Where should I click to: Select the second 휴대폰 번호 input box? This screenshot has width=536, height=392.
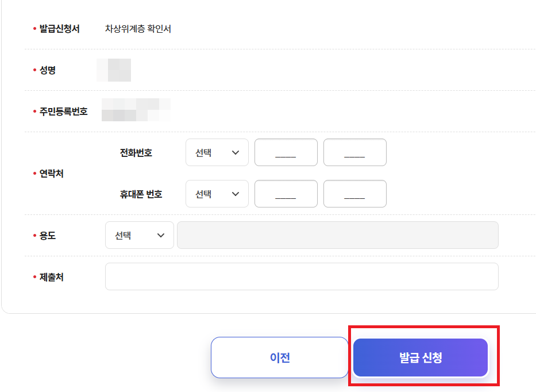(x=354, y=193)
